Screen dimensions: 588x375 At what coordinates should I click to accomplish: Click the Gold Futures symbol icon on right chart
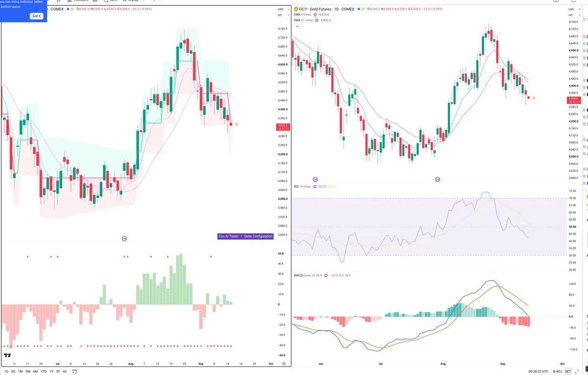point(296,9)
